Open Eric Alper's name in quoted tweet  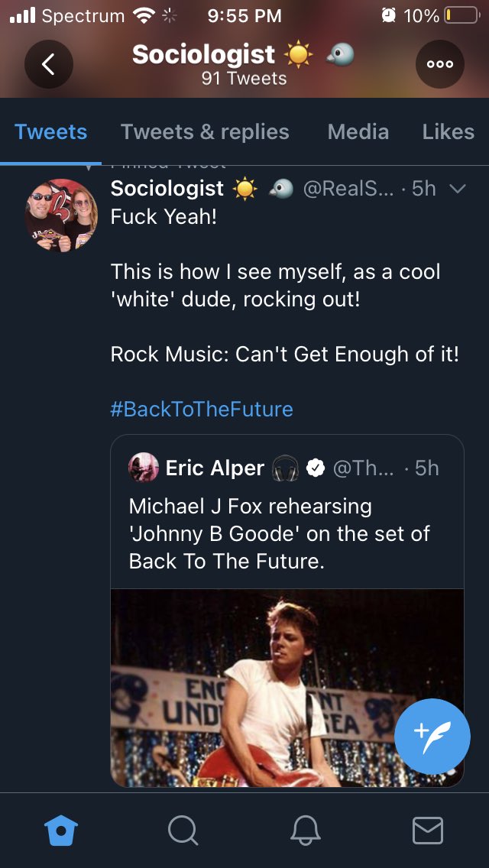point(215,469)
